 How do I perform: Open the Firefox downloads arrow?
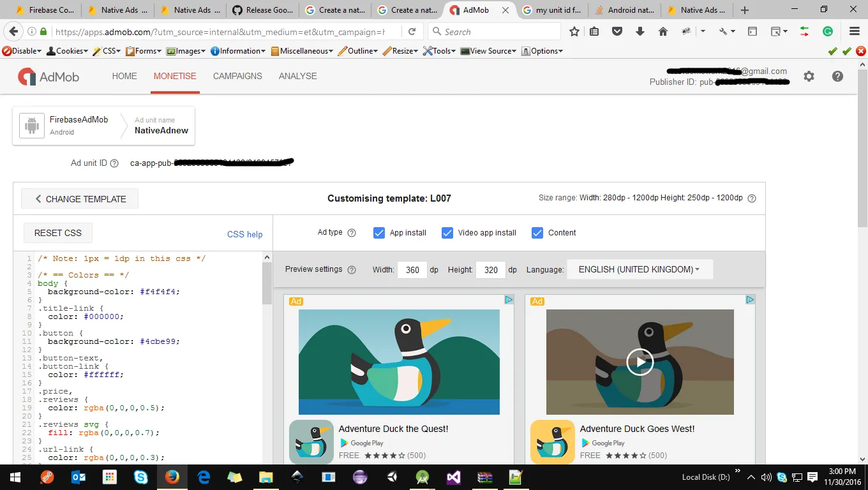point(640,31)
